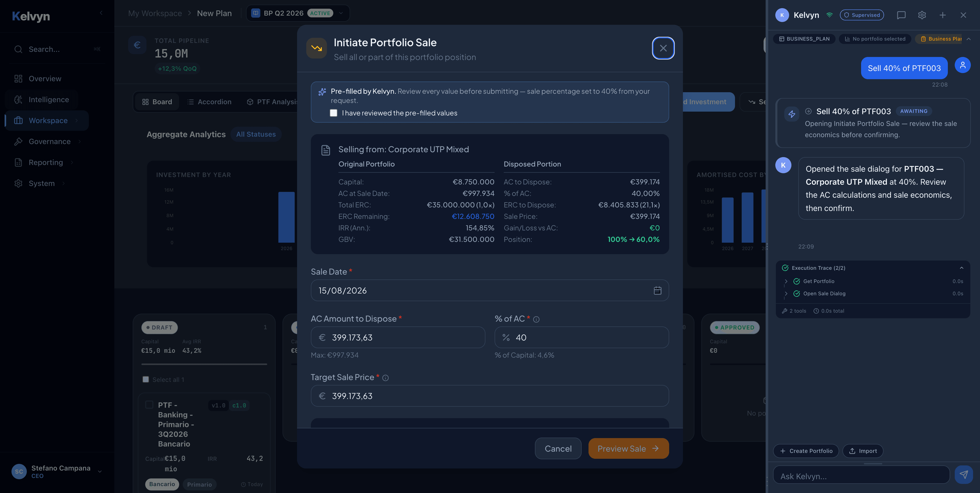Expand the Get Portfolio trace step
This screenshot has width=980, height=493.
[786, 281]
